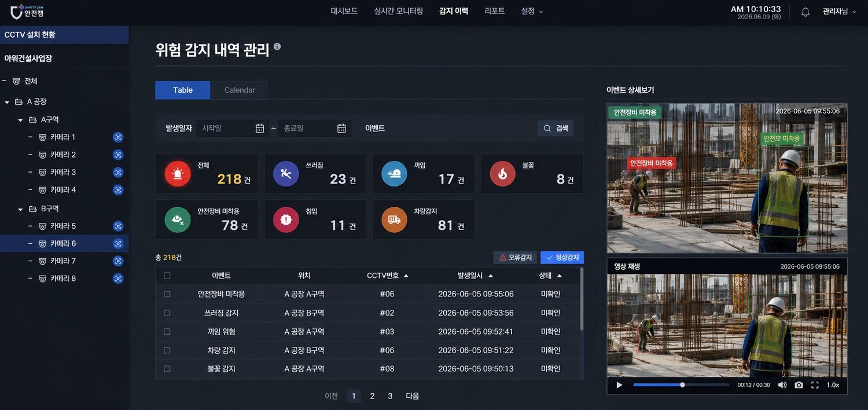The width and height of the screenshot is (868, 410).
Task: Click the 이전 previous page link
Action: click(x=332, y=396)
